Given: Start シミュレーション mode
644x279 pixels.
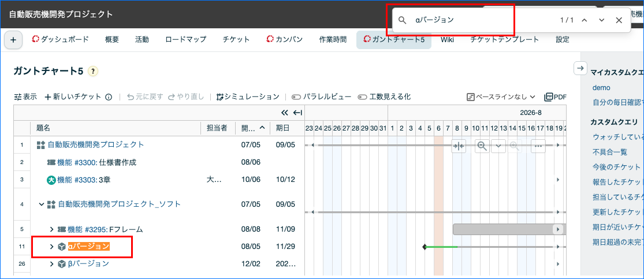Looking at the screenshot, I should coord(248,97).
